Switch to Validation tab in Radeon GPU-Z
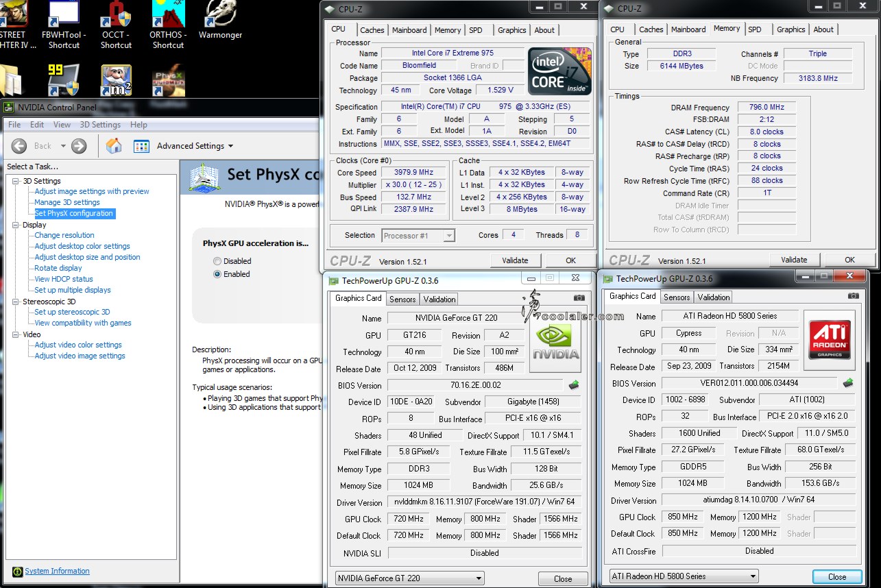Image resolution: width=881 pixels, height=588 pixels. [x=714, y=297]
